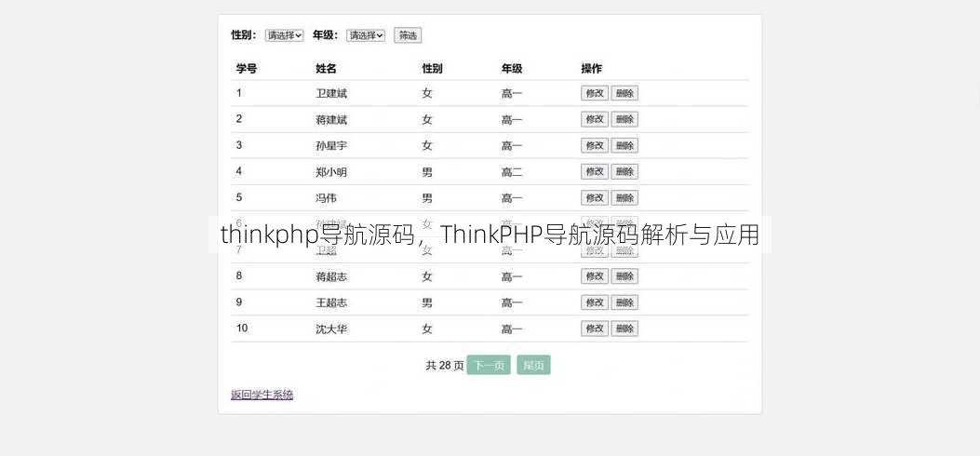Click gender 女 in 孙星宇 row
This screenshot has height=456, width=980.
pyautogui.click(x=427, y=146)
